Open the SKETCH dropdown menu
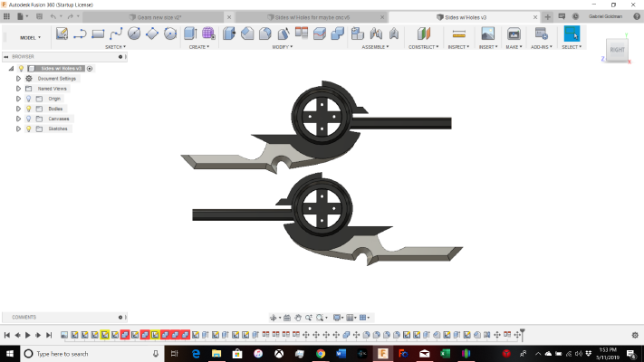 click(115, 47)
